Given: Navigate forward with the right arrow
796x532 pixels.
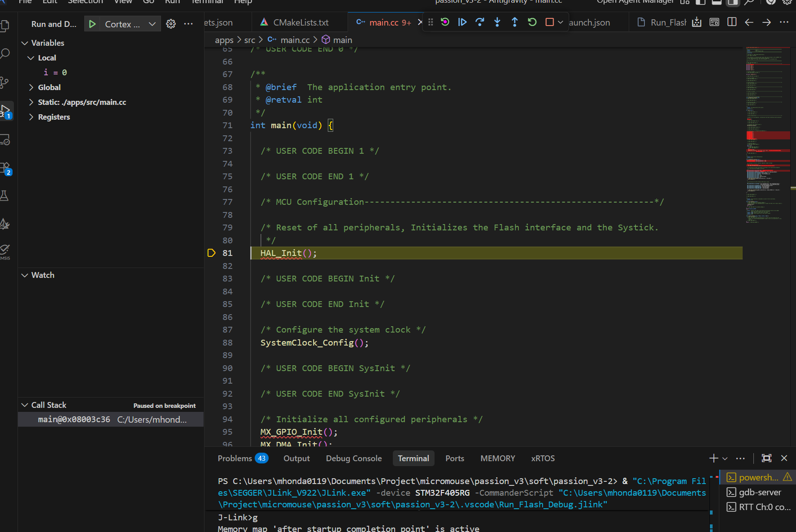Looking at the screenshot, I should tap(767, 22).
